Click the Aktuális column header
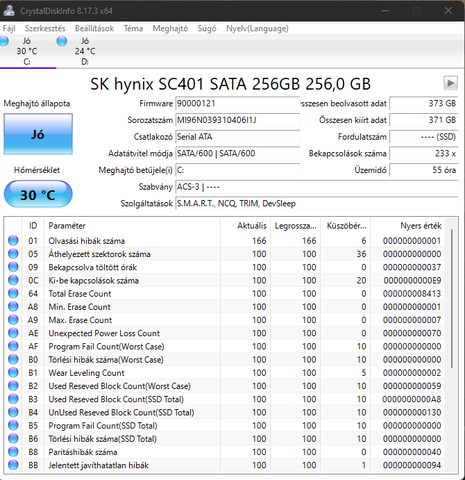The height and width of the screenshot is (480, 465). tap(246, 226)
